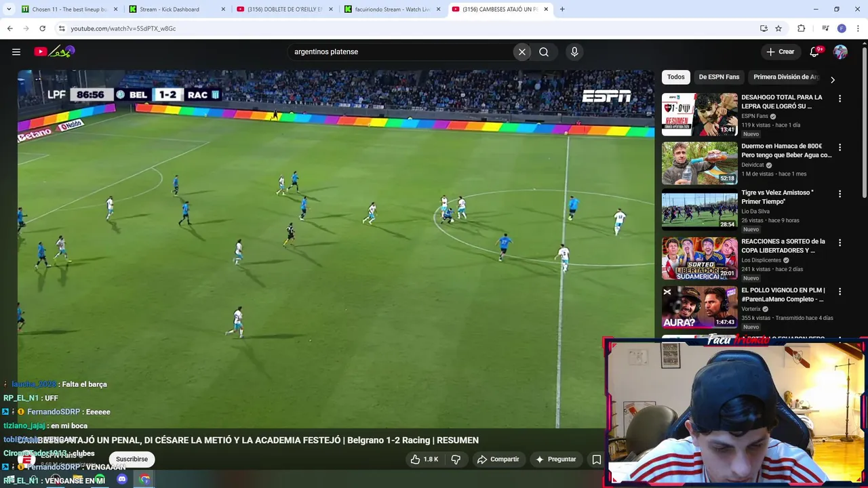Clear the search box with X icon
868x488 pixels.
(x=522, y=52)
